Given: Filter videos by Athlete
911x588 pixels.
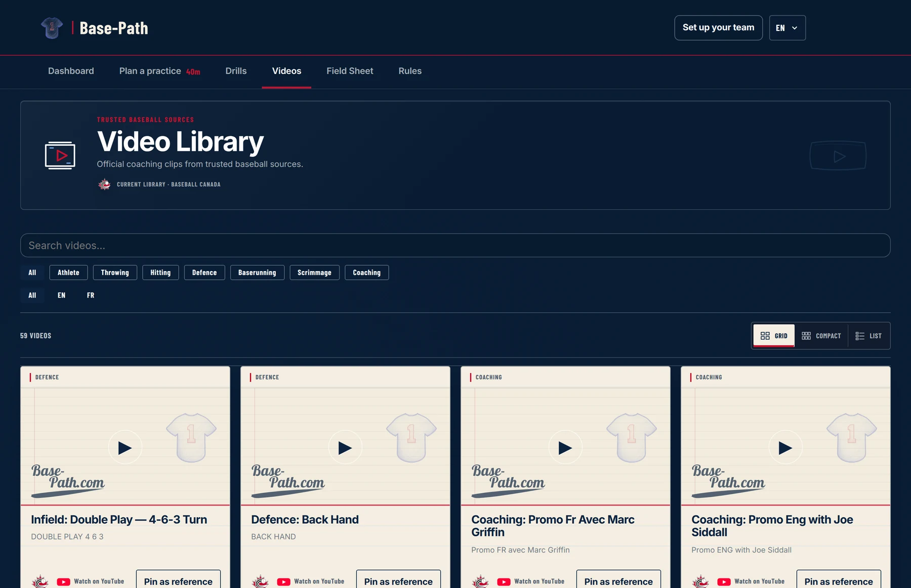Looking at the screenshot, I should tap(68, 272).
